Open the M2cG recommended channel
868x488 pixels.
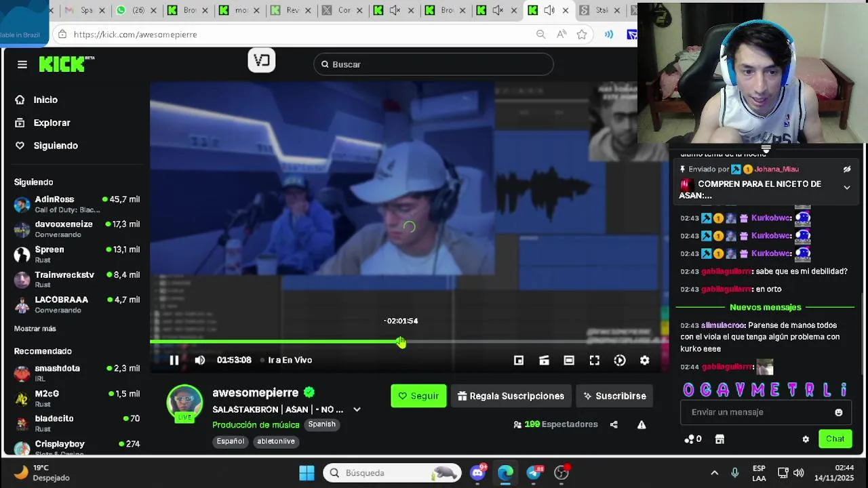(77, 398)
